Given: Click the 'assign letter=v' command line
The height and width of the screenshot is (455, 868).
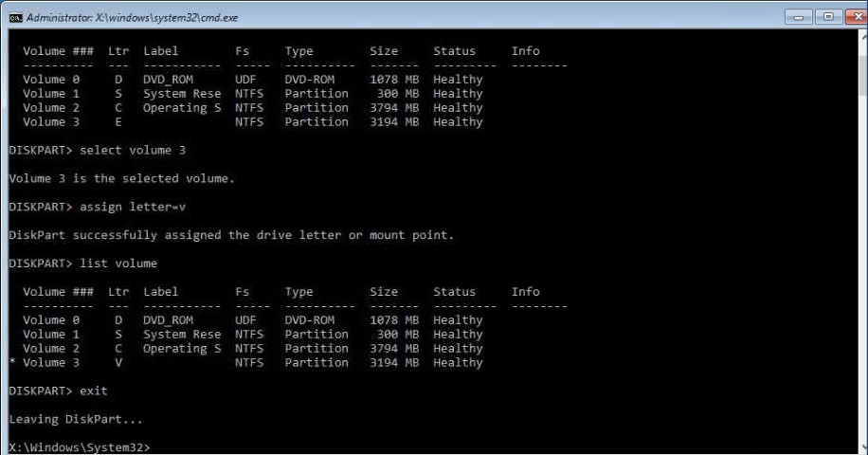Looking at the screenshot, I should pyautogui.click(x=98, y=207).
